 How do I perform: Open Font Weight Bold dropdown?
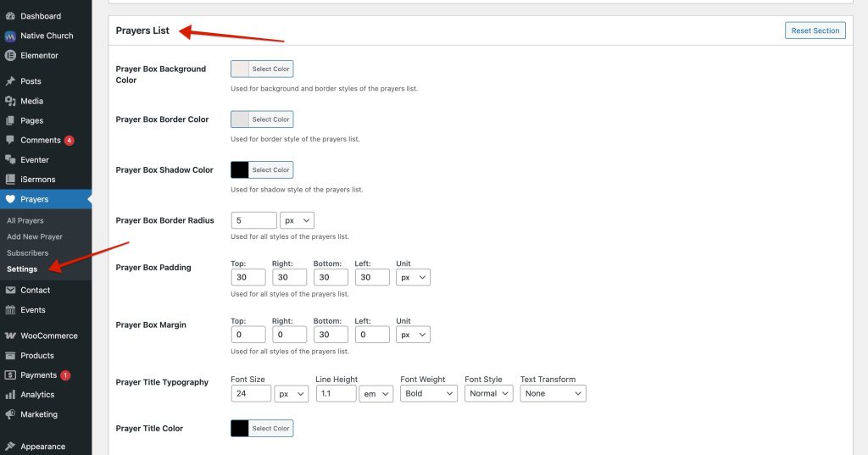tap(429, 393)
